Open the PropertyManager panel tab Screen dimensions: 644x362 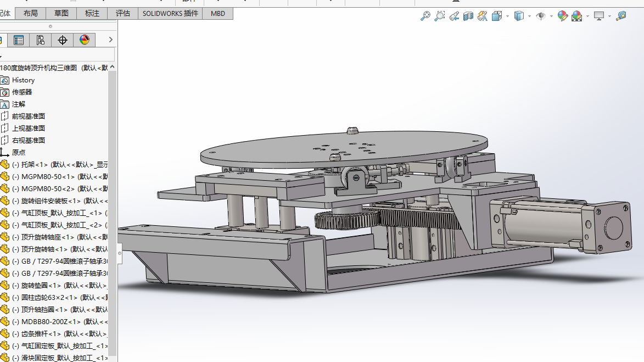tap(19, 40)
